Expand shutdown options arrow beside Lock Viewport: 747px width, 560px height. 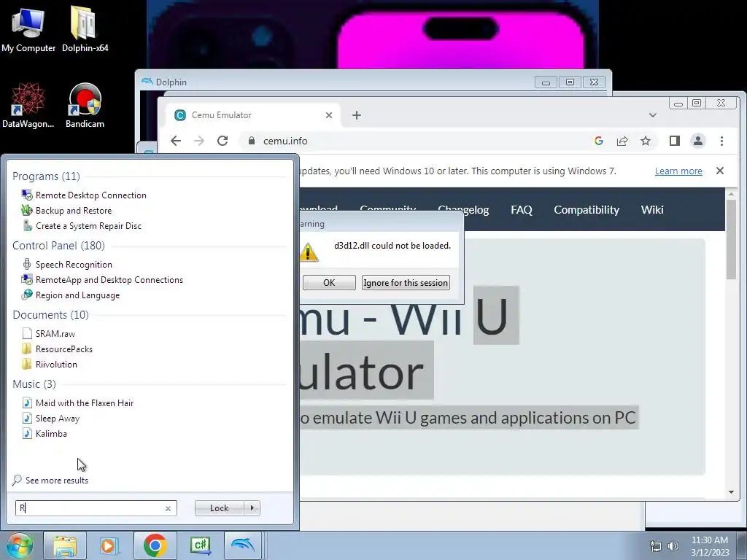coord(252,508)
